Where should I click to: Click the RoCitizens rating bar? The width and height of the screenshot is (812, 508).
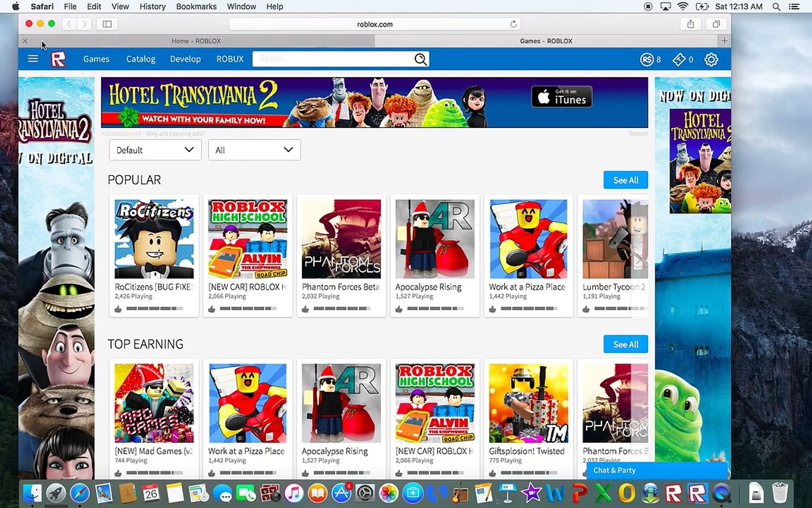coord(155,309)
